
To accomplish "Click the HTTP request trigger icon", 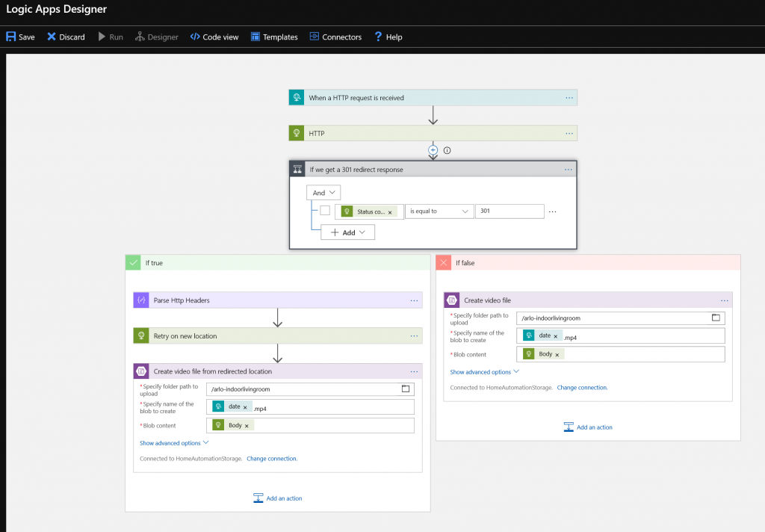I will pyautogui.click(x=297, y=98).
